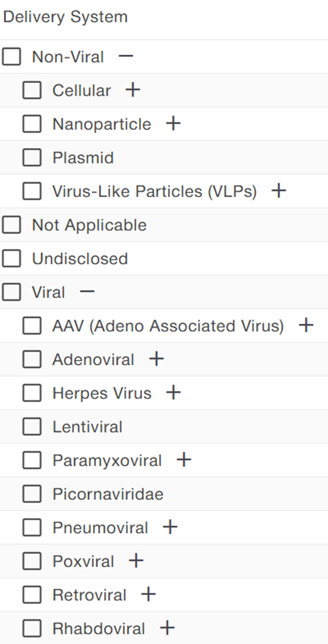This screenshot has height=644, width=328.
Task: Check the Viral parent checkbox
Action: [x=11, y=292]
